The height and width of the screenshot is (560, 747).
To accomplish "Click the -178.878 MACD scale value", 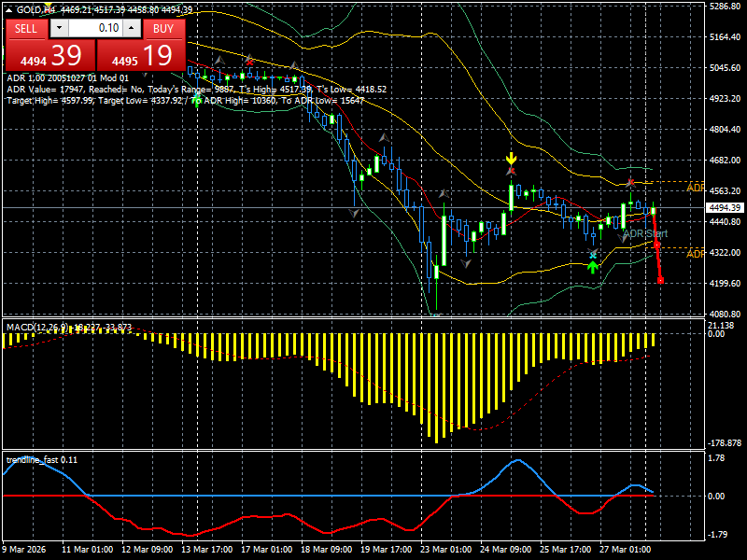I will 725,442.
